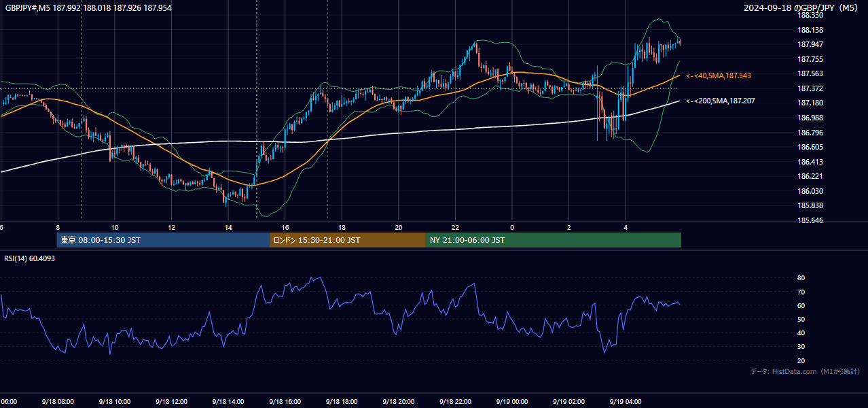Click hour tick 8 on price chart axis
This screenshot has width=868, height=408.
[x=58, y=227]
